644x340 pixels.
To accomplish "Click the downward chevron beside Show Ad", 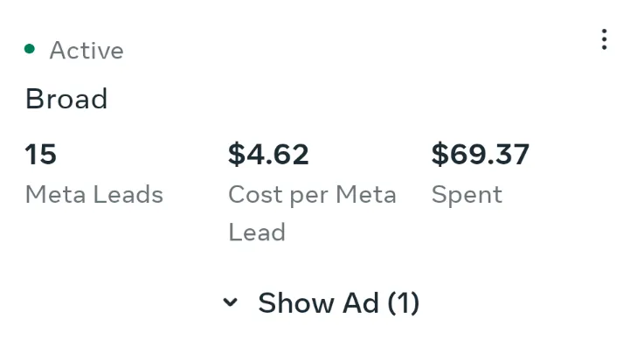I will 230,302.
